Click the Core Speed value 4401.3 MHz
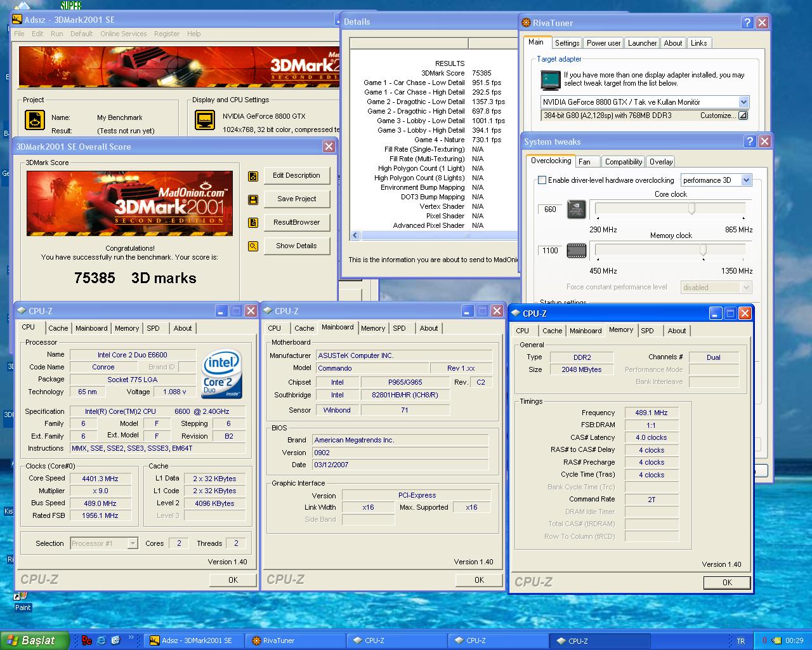 [x=100, y=479]
